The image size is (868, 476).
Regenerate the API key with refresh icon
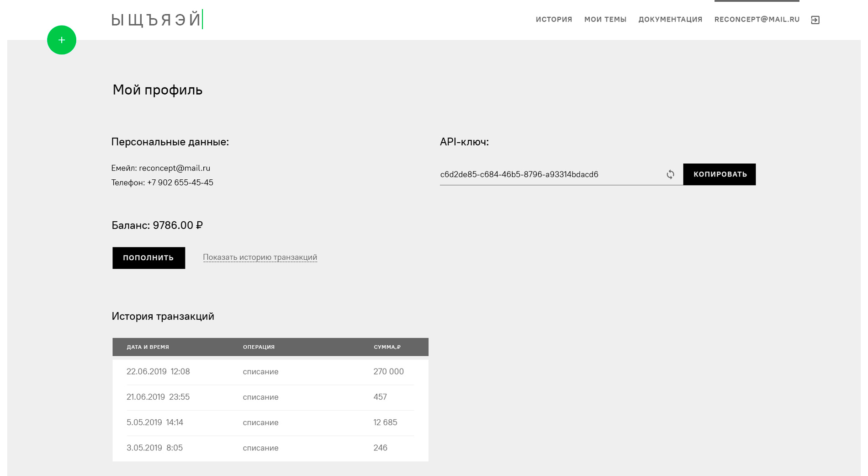click(670, 175)
